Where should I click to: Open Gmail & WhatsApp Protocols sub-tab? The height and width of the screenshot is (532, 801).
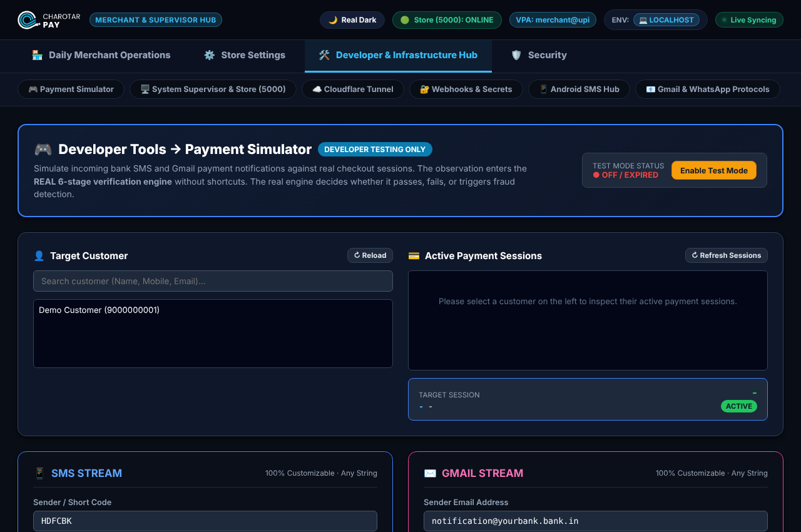708,90
